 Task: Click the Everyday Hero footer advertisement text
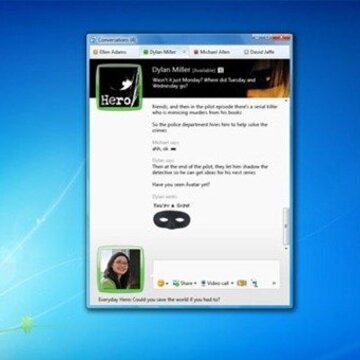pyautogui.click(x=159, y=300)
